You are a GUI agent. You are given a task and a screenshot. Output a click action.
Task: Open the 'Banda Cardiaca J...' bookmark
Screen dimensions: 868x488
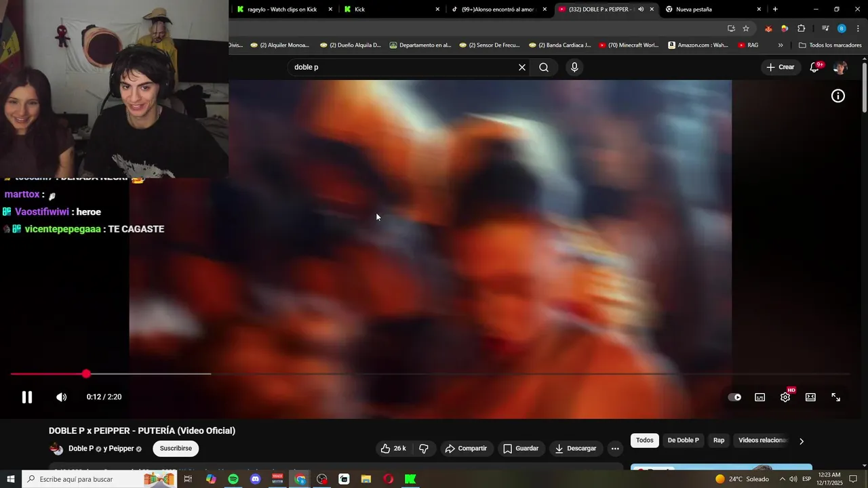[559, 45]
